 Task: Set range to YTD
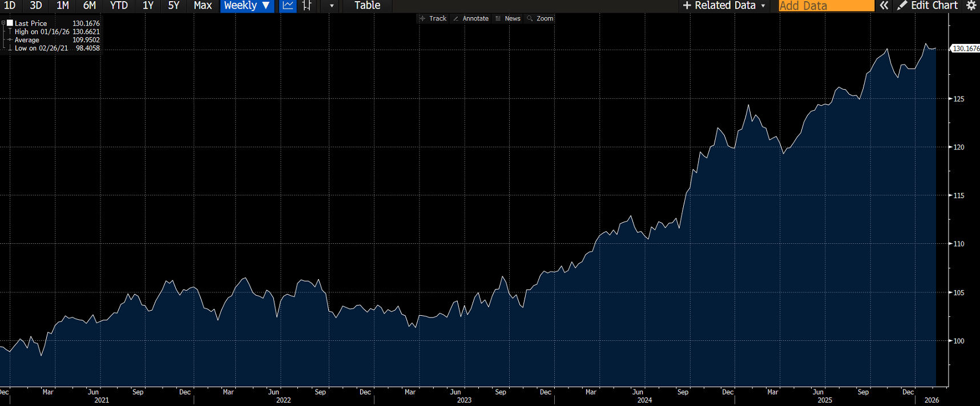pyautogui.click(x=119, y=6)
